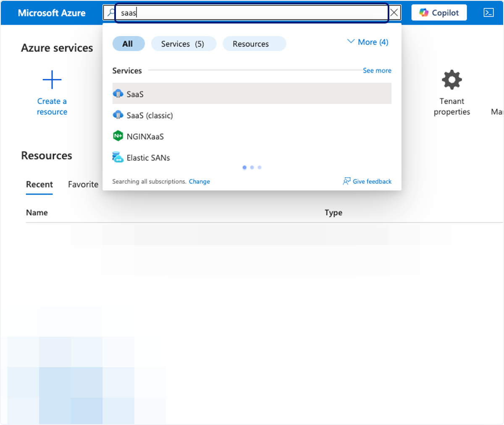Sort by the Type column header
This screenshot has height=425, width=504.
click(333, 212)
